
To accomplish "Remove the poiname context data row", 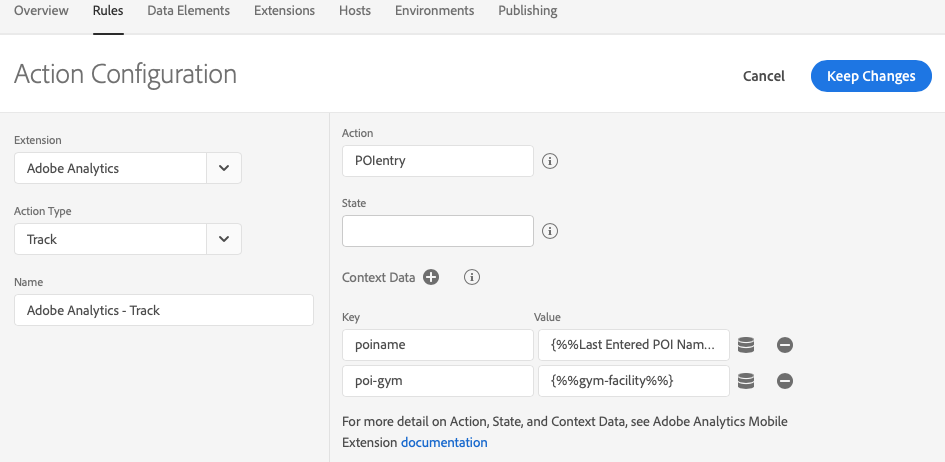I will pos(785,345).
